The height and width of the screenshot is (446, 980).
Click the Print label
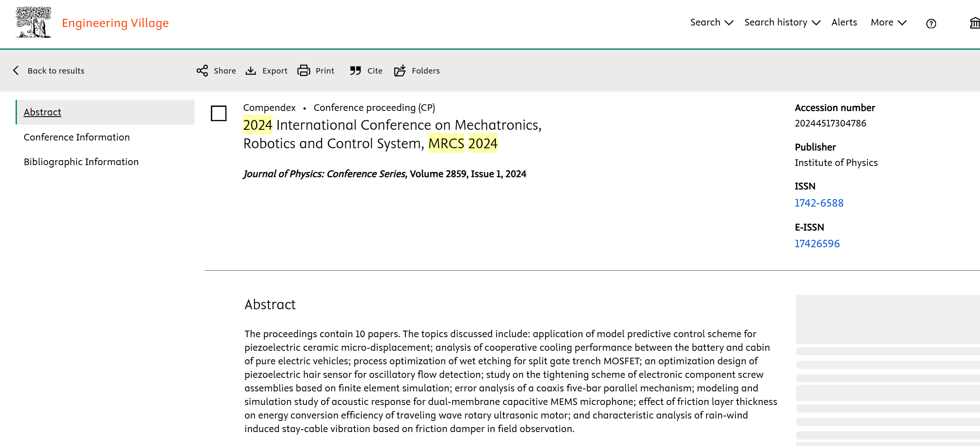325,71
